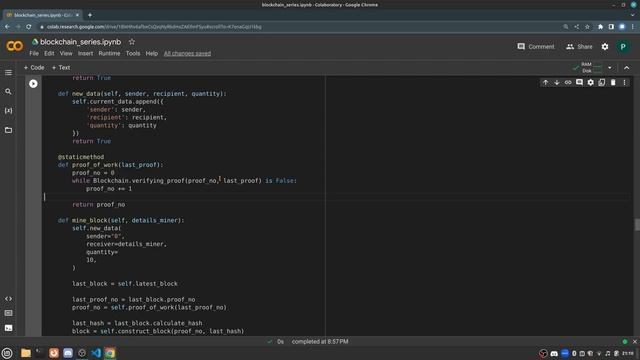Image resolution: width=640 pixels, height=360 pixels.
Task: Open the File menu
Action: click(x=34, y=53)
